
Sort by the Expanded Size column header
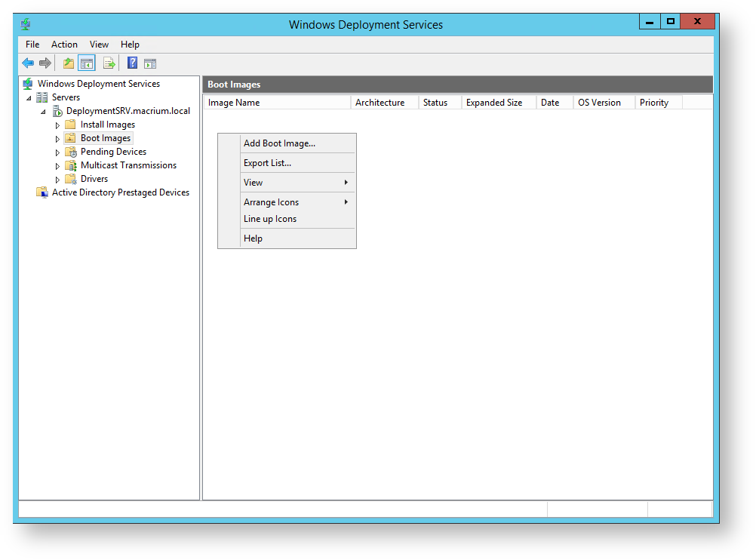[x=499, y=102]
